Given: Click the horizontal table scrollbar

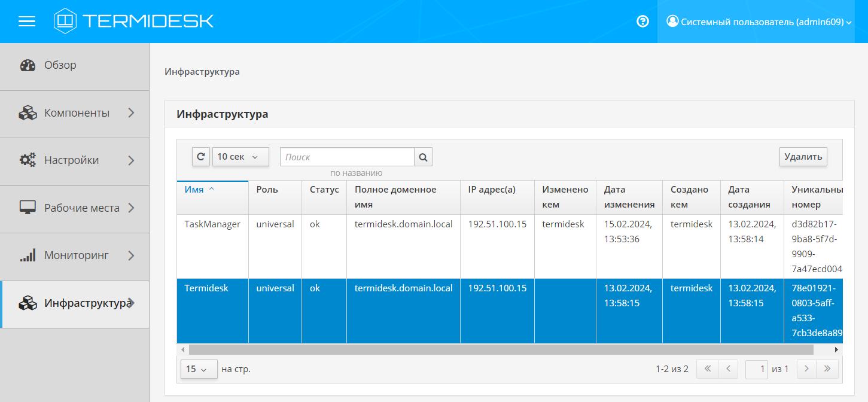Looking at the screenshot, I should tap(501, 349).
